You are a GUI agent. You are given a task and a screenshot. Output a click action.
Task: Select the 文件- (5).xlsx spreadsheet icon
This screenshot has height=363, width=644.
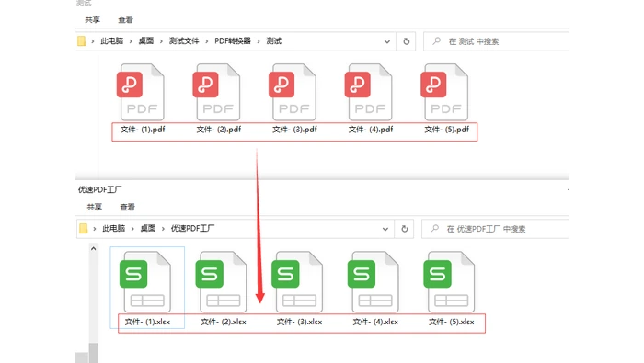449,282
